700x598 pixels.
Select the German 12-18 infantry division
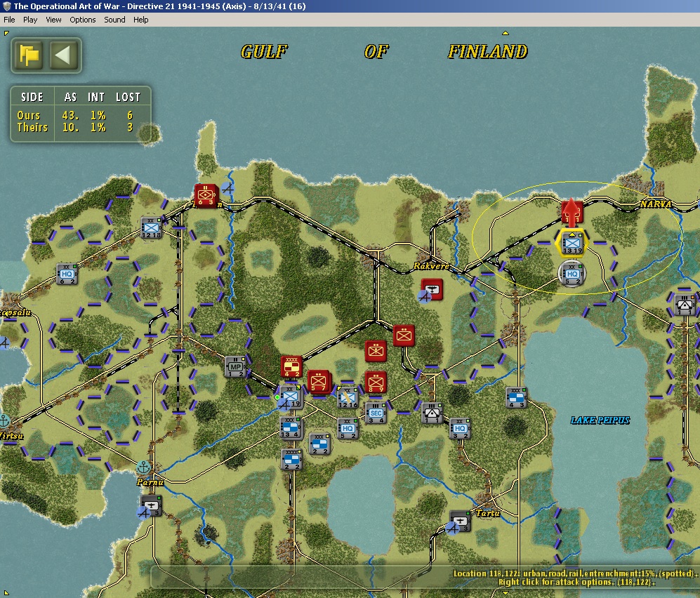click(x=152, y=227)
